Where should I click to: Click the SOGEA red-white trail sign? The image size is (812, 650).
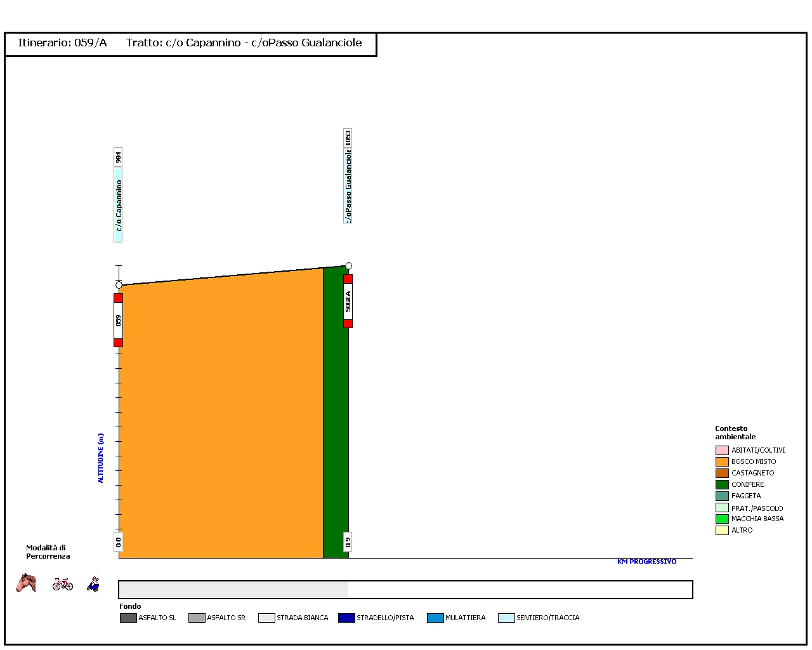click(x=348, y=302)
